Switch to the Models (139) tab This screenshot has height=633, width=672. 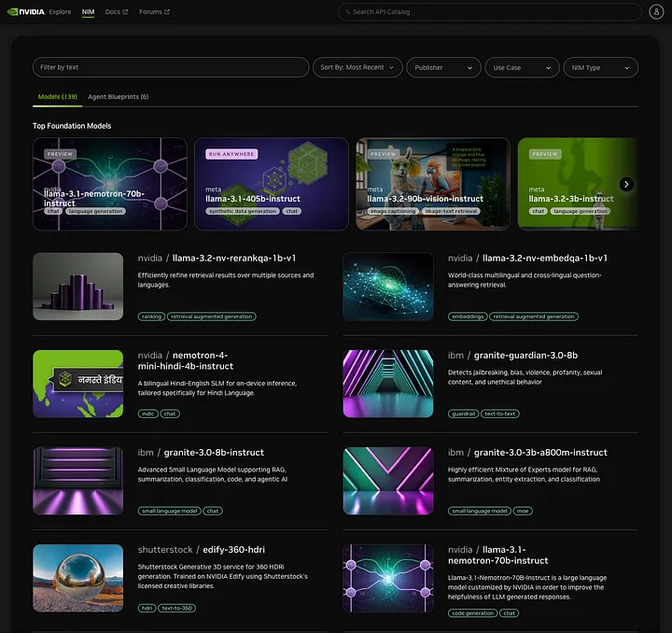click(x=58, y=97)
